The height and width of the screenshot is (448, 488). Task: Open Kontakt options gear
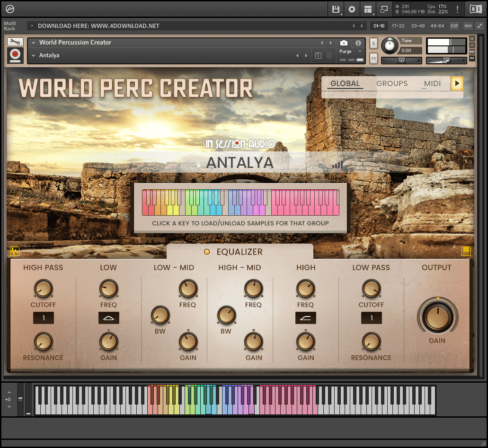pyautogui.click(x=352, y=9)
